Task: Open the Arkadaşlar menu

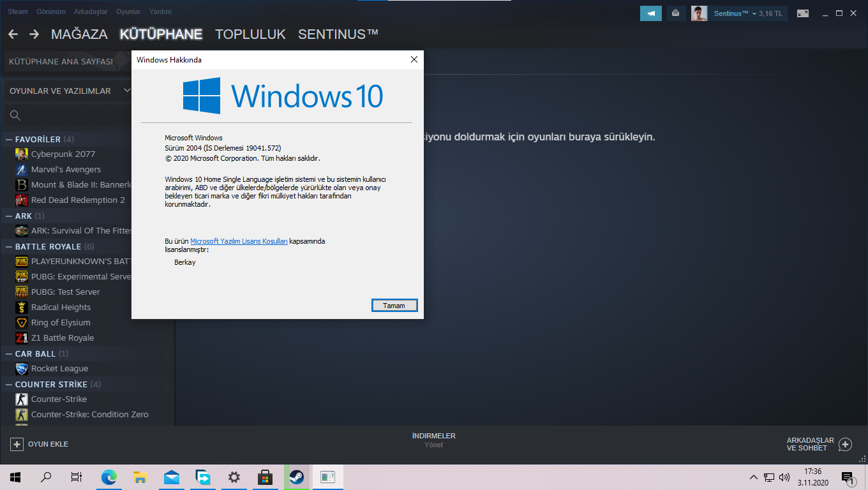Action: pyautogui.click(x=91, y=12)
